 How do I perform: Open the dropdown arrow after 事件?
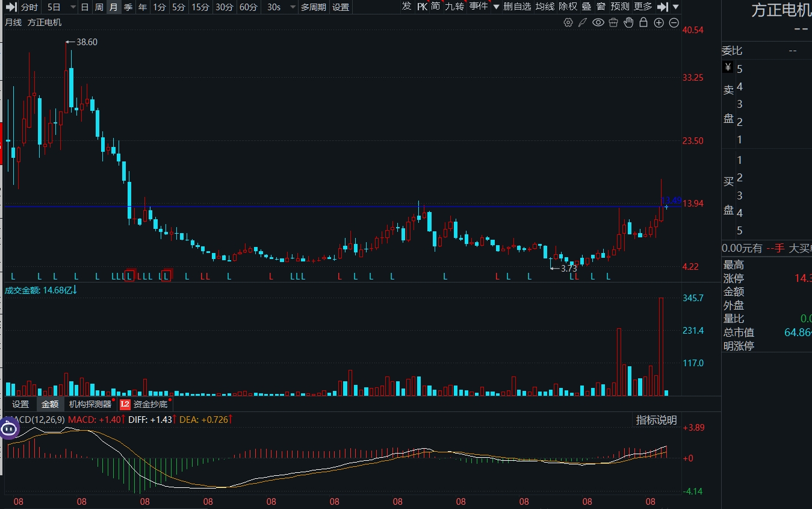coord(496,7)
